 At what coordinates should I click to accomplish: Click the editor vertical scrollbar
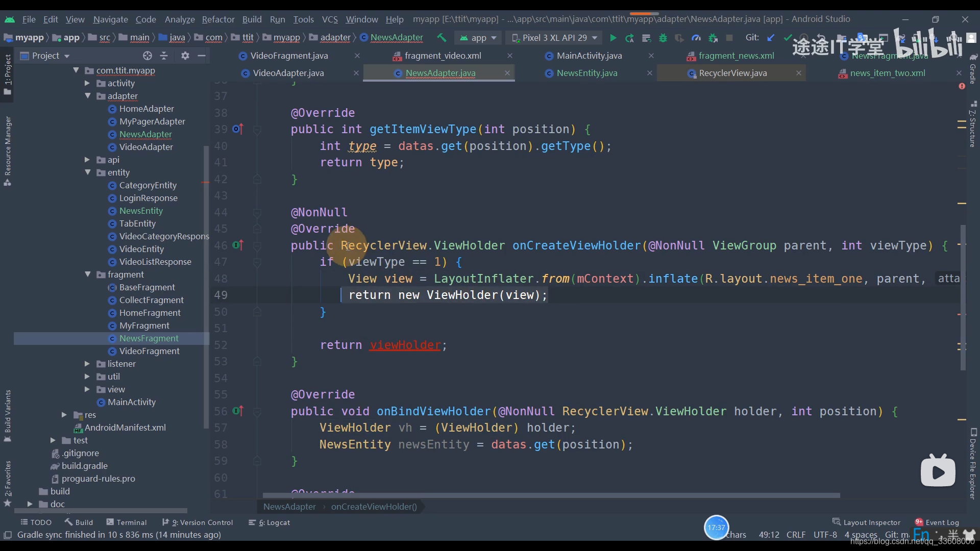click(x=963, y=297)
